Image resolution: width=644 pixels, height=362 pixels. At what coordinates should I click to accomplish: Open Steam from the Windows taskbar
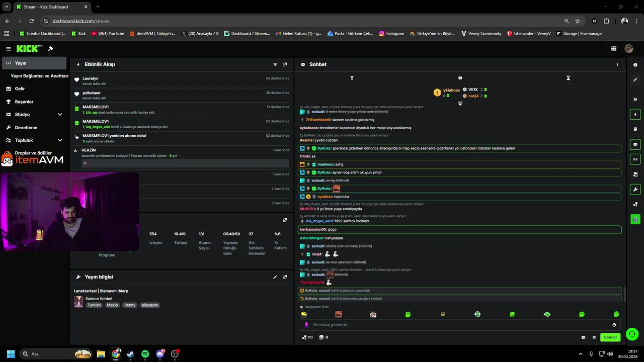coord(130,354)
